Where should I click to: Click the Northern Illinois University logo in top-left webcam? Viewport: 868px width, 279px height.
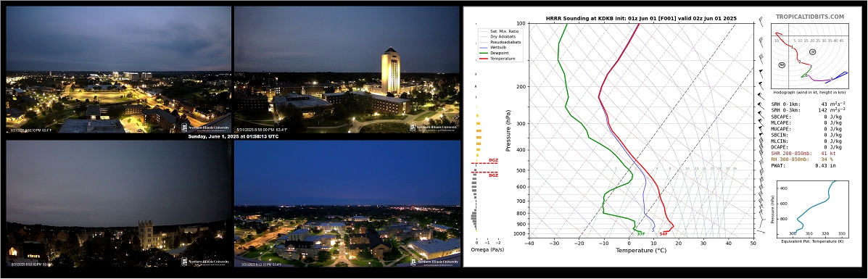(x=205, y=128)
